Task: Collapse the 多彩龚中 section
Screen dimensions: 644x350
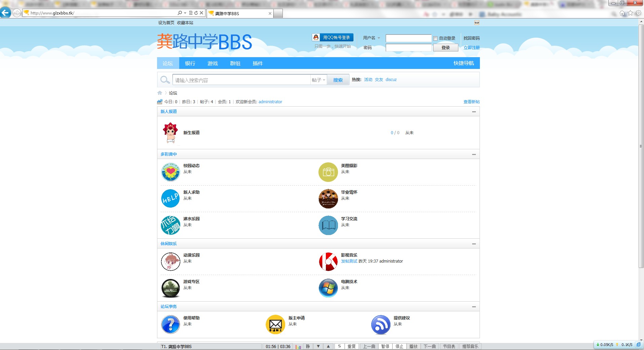Action: click(x=474, y=154)
